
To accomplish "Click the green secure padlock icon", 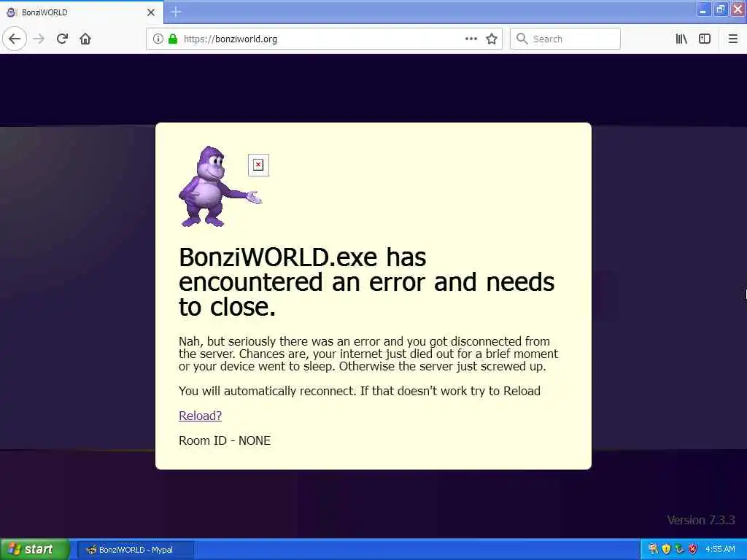I will coord(173,39).
